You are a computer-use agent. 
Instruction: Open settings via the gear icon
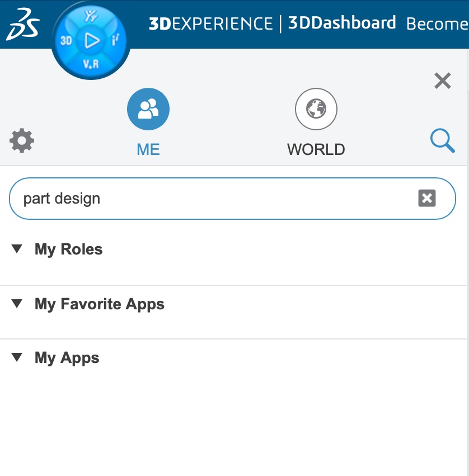[x=22, y=140]
